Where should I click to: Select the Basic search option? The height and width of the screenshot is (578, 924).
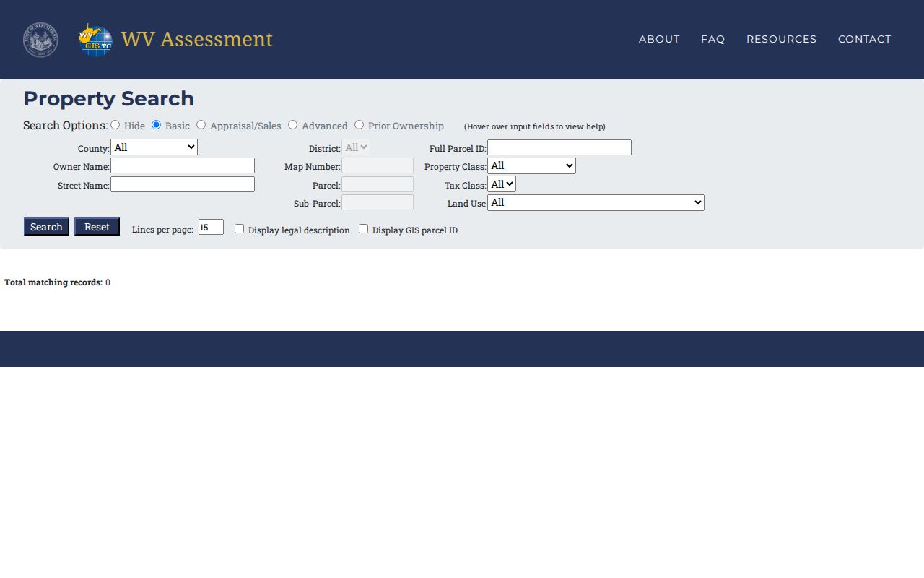pos(157,125)
